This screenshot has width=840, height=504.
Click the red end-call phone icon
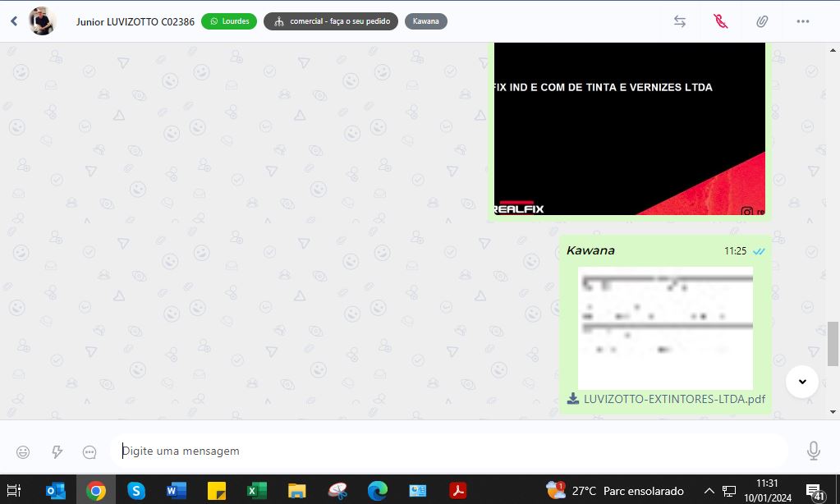click(x=721, y=21)
